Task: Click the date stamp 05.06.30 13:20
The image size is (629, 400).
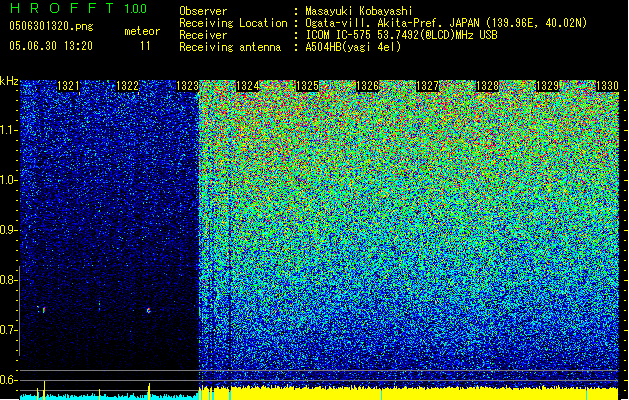Action: click(x=51, y=46)
